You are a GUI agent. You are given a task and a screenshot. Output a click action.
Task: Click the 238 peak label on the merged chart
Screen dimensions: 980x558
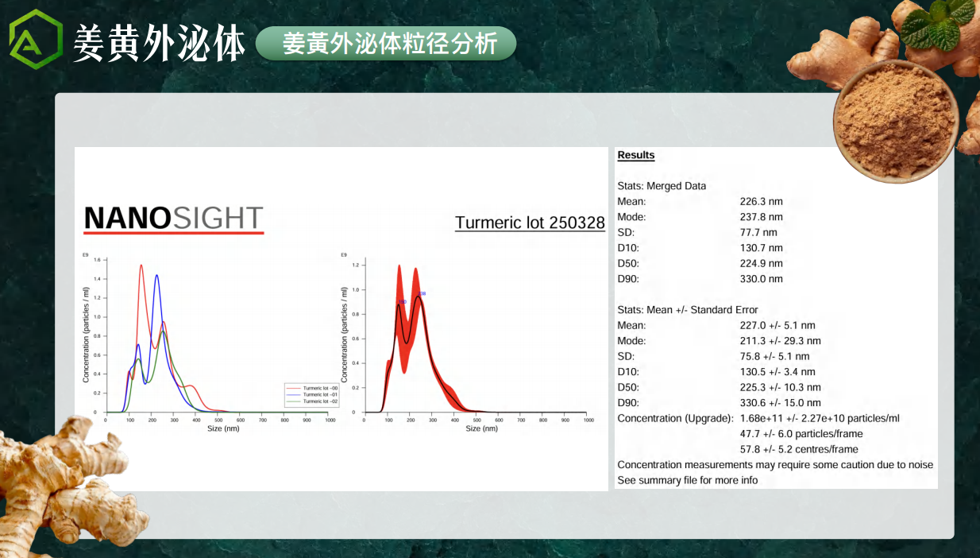coord(422,293)
